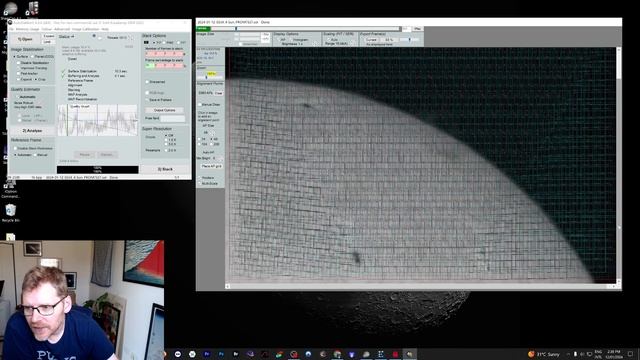Open the Image Calibration menu
The image size is (640, 360).
point(86,29)
